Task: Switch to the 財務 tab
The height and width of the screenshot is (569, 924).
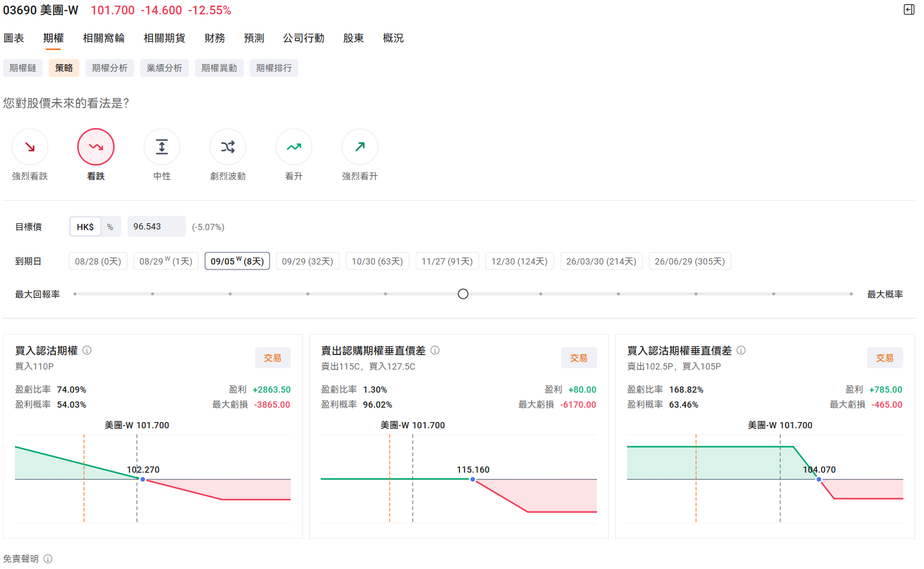Action: point(214,38)
